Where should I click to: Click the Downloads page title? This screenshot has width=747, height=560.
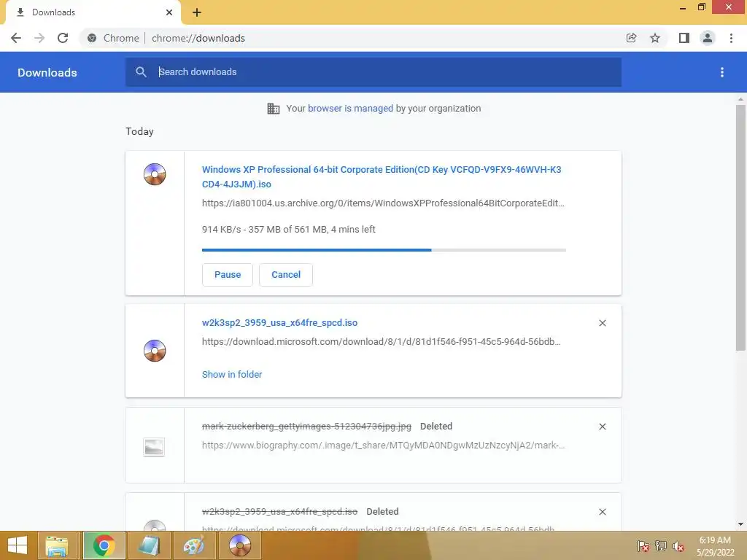[x=47, y=72]
